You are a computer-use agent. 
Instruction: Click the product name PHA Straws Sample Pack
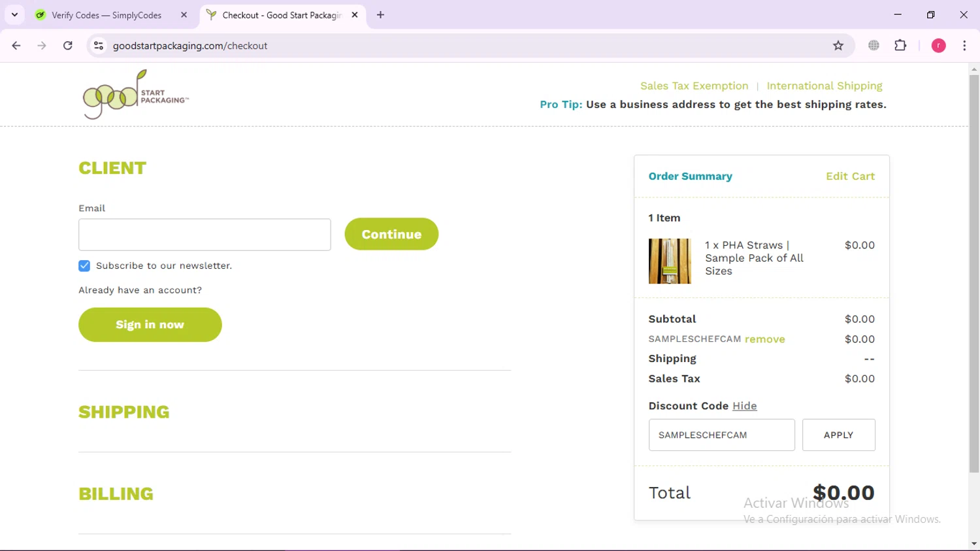pyautogui.click(x=755, y=258)
